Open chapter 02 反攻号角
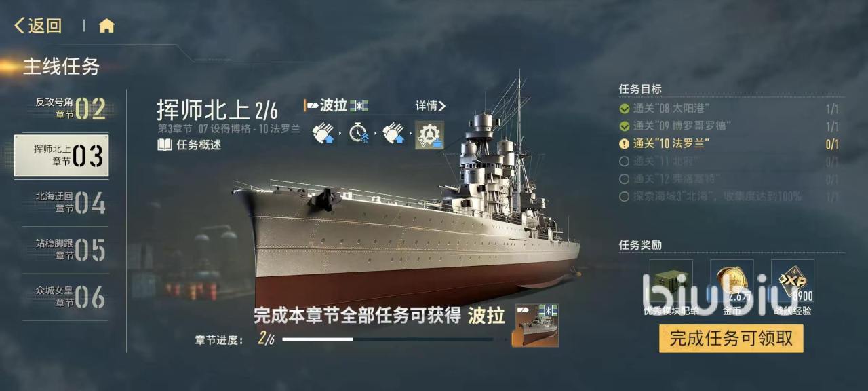The height and width of the screenshot is (391, 868). coord(61,108)
